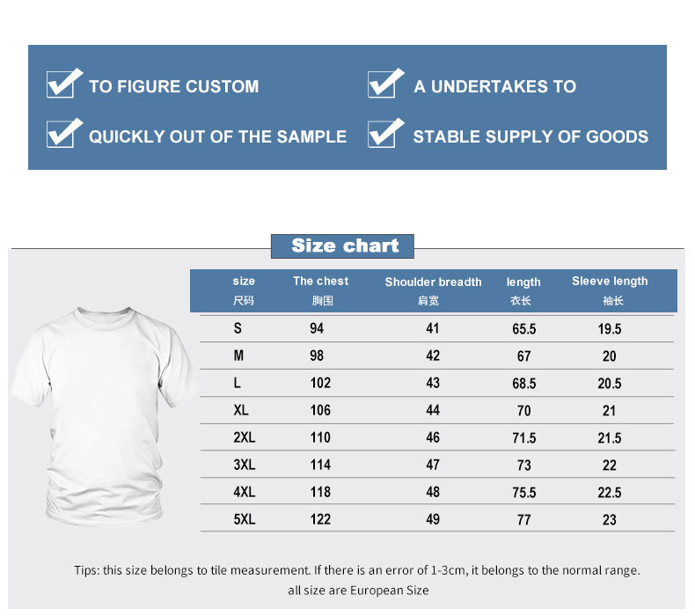This screenshot has height=616, width=695.
Task: Click 'The chest' column header
Action: [x=321, y=290]
